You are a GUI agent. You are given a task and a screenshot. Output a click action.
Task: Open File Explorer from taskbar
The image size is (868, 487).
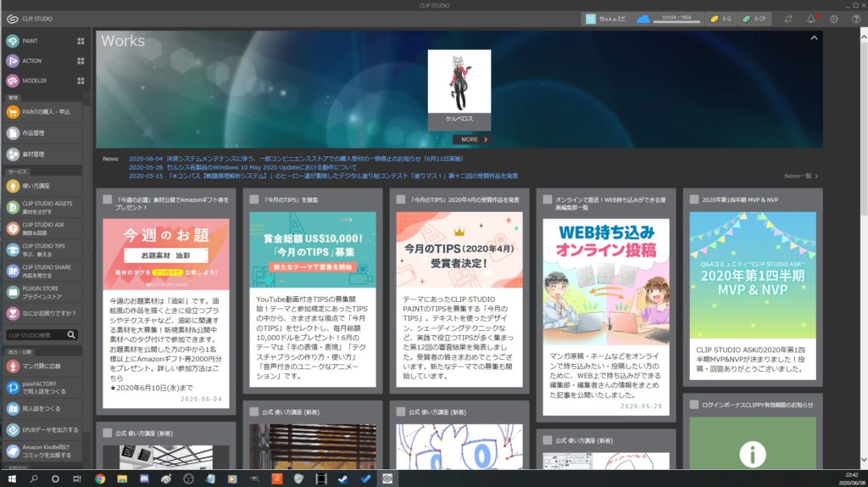[122, 479]
